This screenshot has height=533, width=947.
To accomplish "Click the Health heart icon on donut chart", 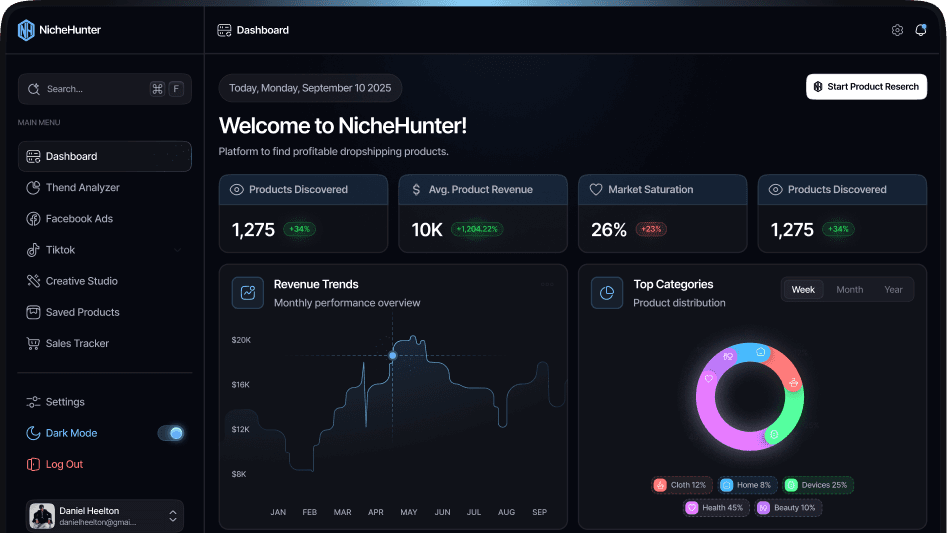I will tap(709, 378).
